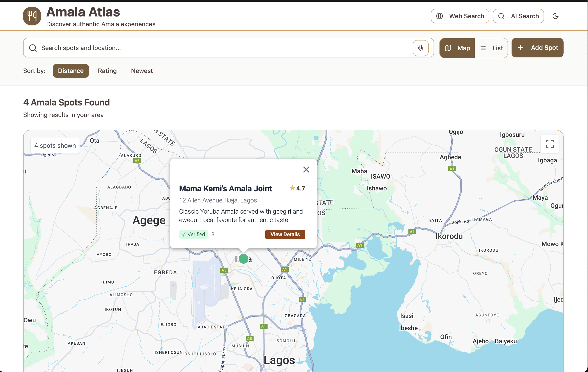Click the gold star rating icon
The image size is (588, 372).
pos(292,188)
